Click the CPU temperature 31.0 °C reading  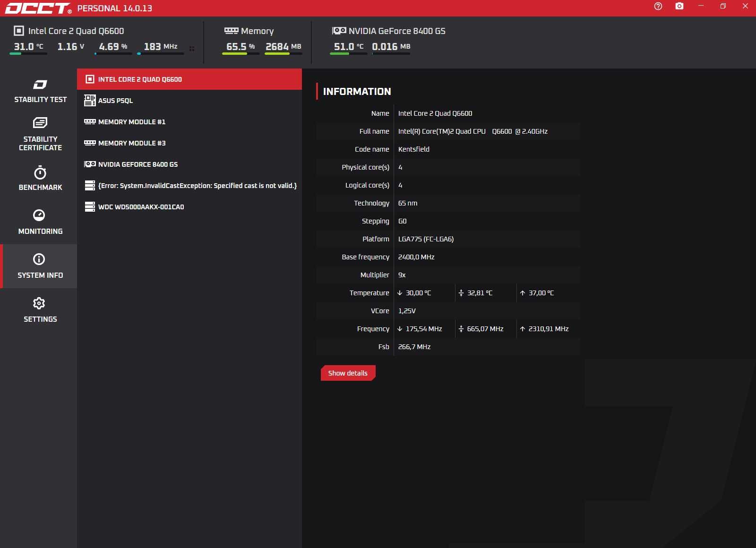pyautogui.click(x=28, y=46)
